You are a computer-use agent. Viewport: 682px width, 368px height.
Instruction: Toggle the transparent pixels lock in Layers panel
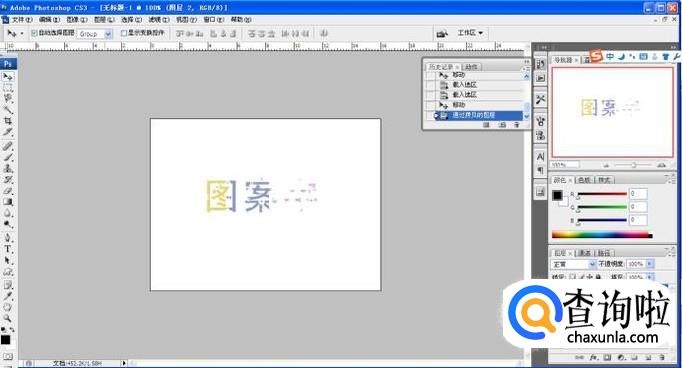572,277
